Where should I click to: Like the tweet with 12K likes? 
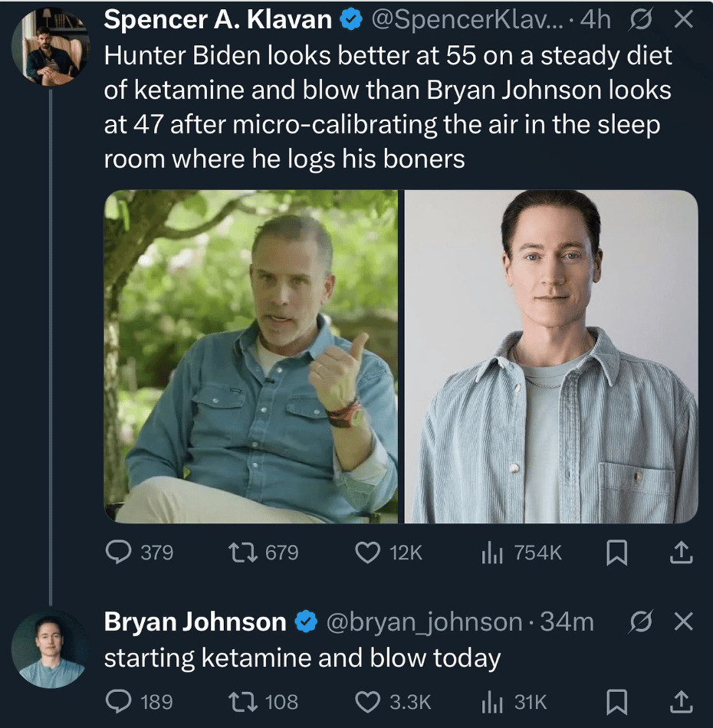click(369, 553)
